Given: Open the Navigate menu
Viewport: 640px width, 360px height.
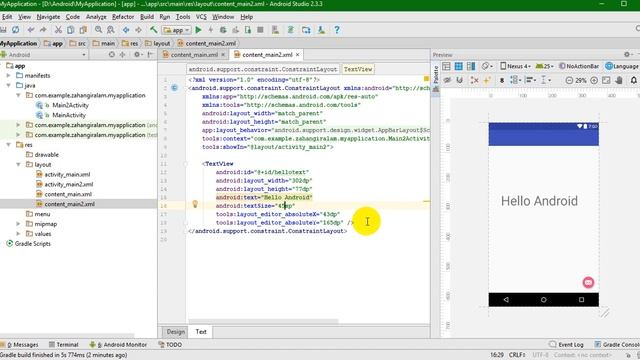Looking at the screenshot, I should pyautogui.click(x=48, y=17).
